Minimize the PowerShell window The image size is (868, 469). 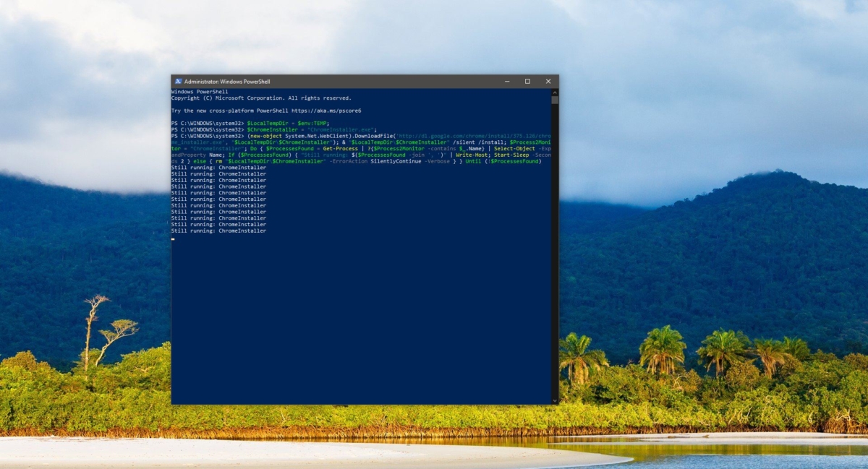(x=507, y=81)
